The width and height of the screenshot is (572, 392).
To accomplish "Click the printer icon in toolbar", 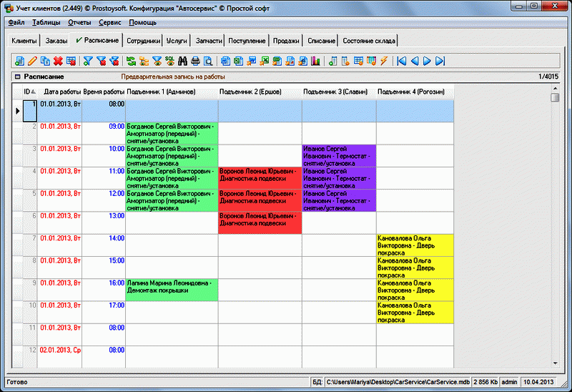I will 195,61.
